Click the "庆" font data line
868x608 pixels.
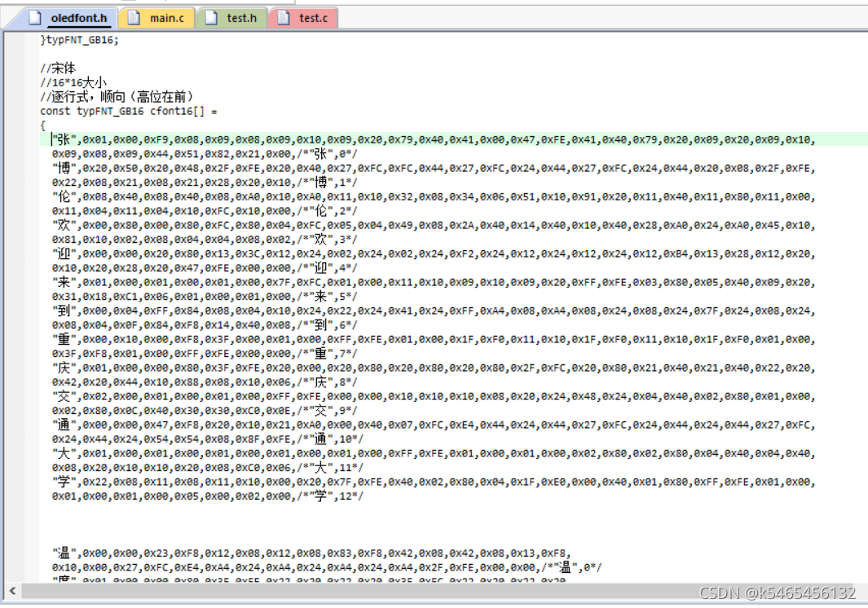tap(434, 368)
